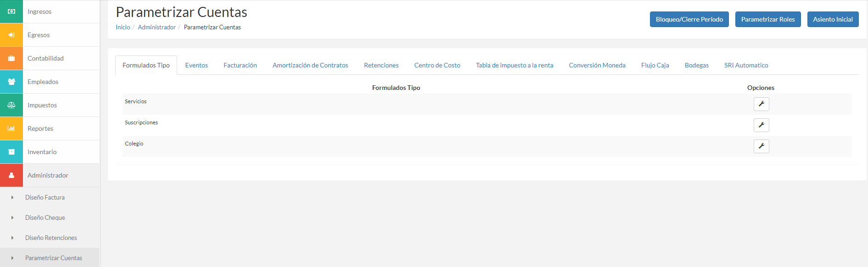This screenshot has height=267, width=868.
Task: Click the Colegio row text
Action: point(134,144)
